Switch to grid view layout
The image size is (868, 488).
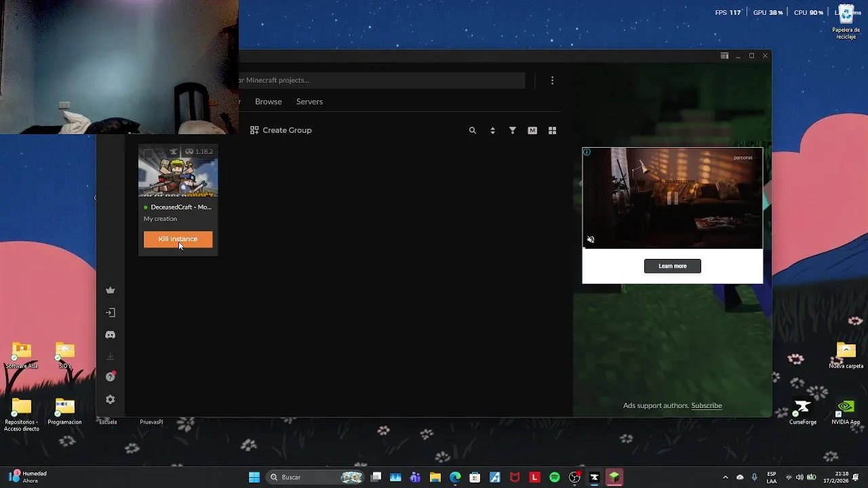point(552,130)
